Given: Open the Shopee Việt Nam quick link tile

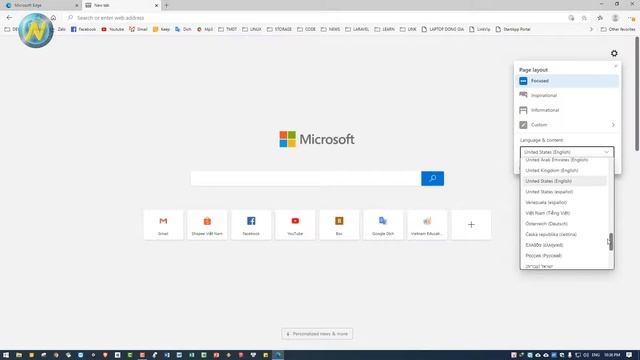Looking at the screenshot, I should click(207, 225).
